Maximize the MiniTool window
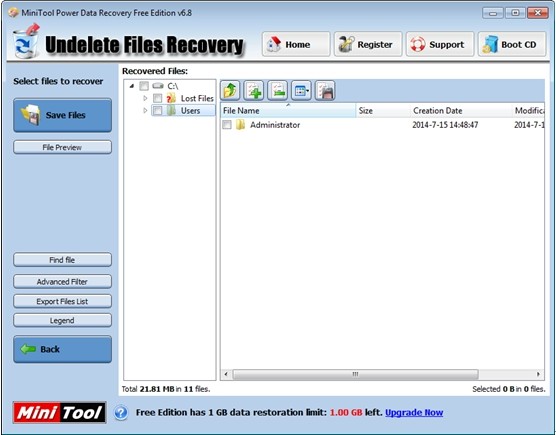 point(515,13)
